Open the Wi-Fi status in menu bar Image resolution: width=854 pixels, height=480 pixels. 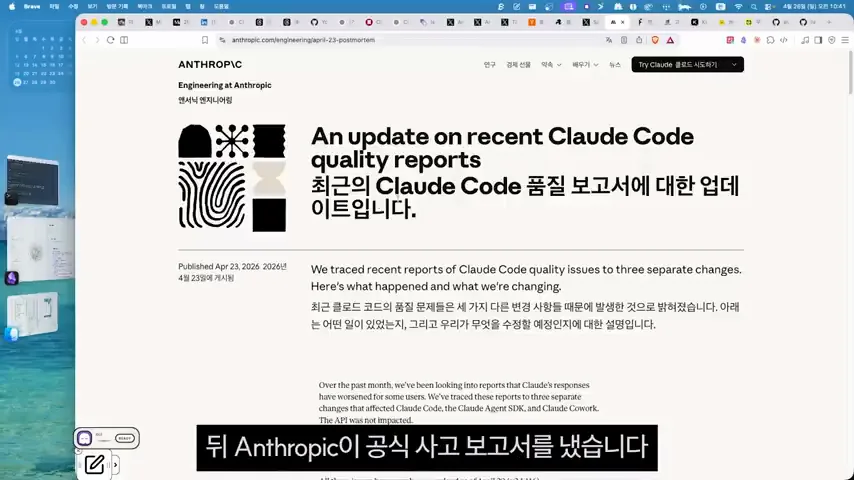pyautogui.click(x=739, y=7)
